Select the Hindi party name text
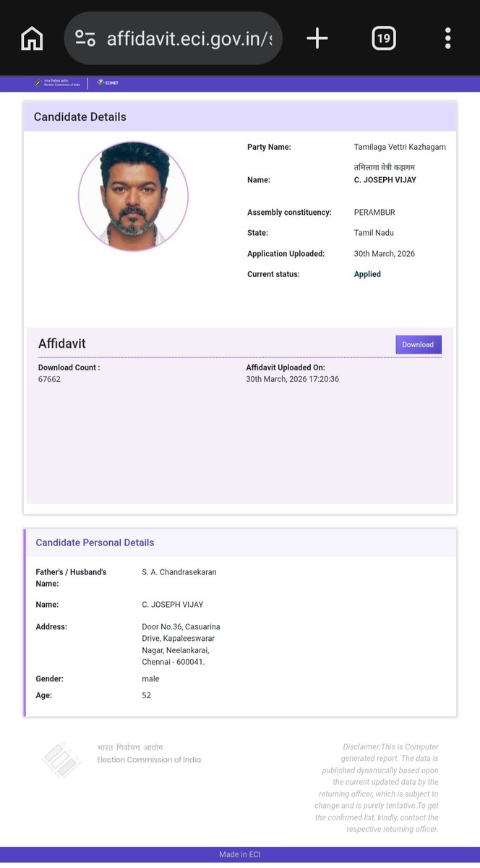 point(385,168)
